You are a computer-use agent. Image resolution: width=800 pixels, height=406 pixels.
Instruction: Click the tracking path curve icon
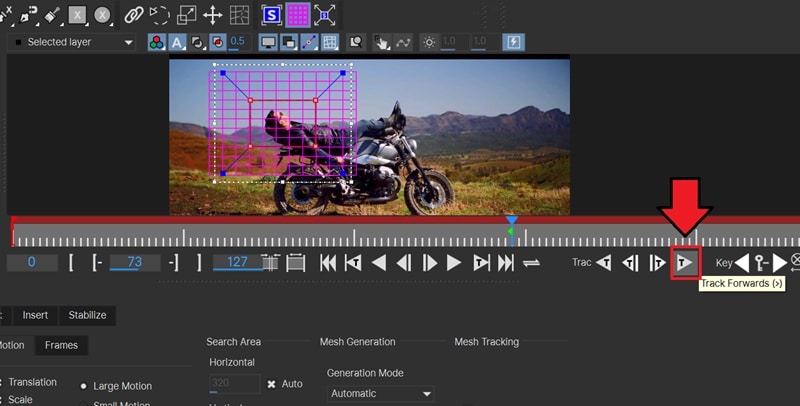pyautogui.click(x=403, y=42)
